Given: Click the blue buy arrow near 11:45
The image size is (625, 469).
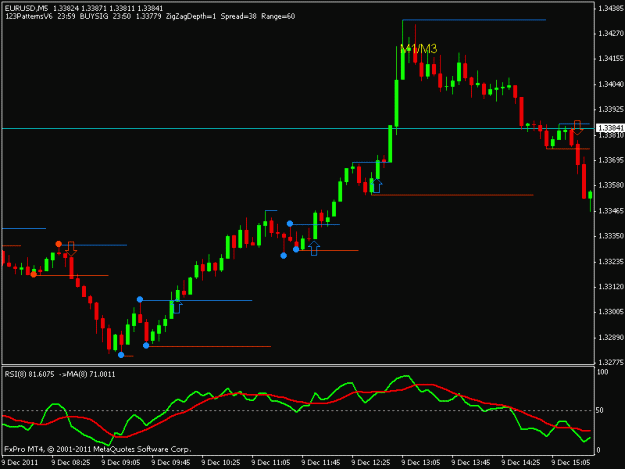Looking at the screenshot, I should (x=314, y=249).
